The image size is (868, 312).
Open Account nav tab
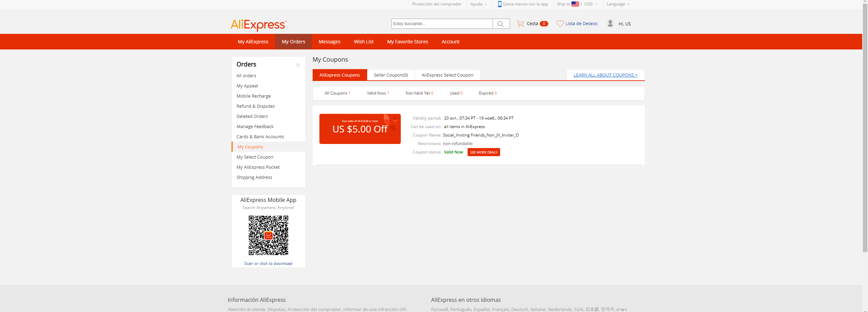(x=450, y=42)
